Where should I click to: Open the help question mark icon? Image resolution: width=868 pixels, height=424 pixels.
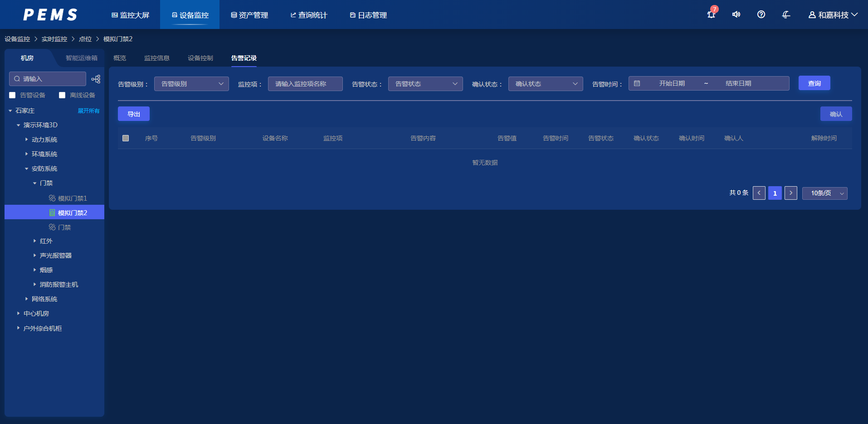[x=761, y=14]
